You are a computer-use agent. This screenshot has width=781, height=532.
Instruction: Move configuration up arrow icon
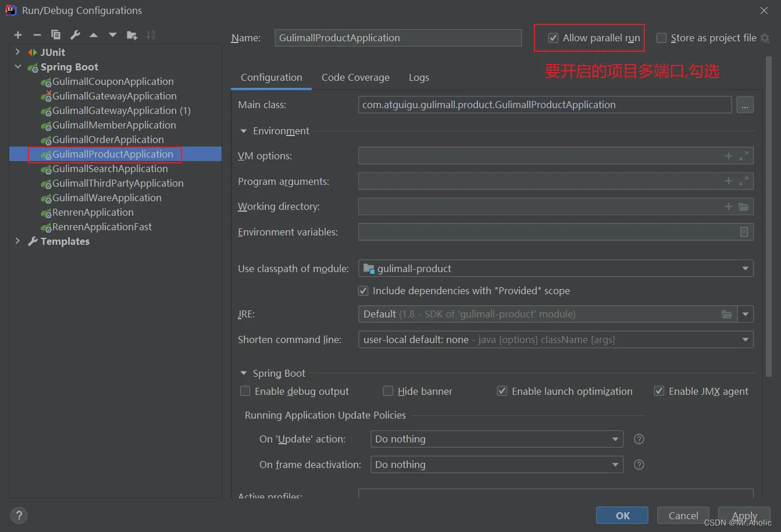tap(94, 35)
